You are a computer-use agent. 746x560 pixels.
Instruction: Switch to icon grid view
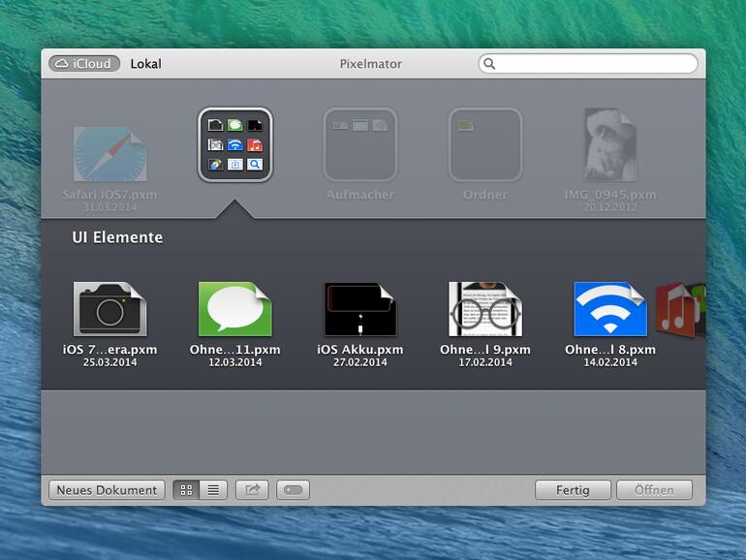pos(187,490)
